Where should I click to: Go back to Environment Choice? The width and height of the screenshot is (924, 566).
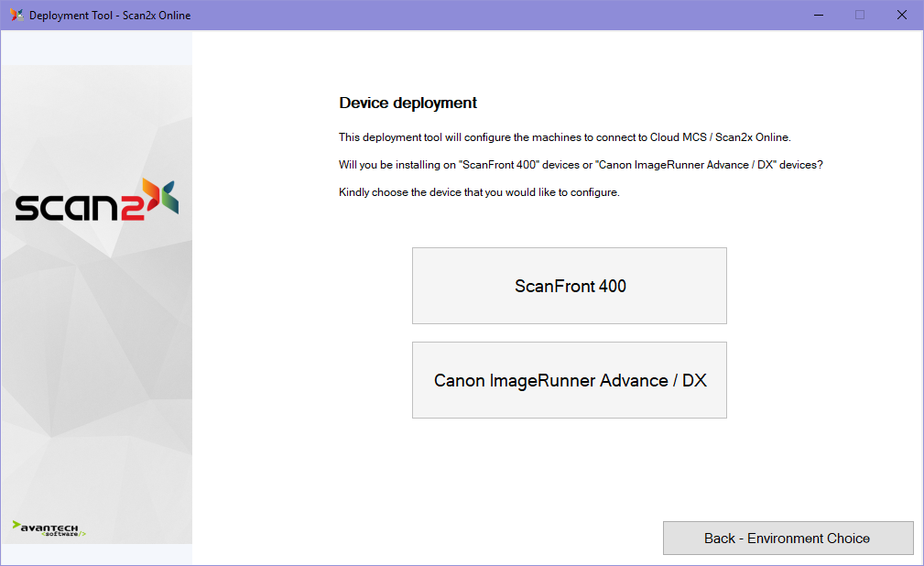[787, 538]
